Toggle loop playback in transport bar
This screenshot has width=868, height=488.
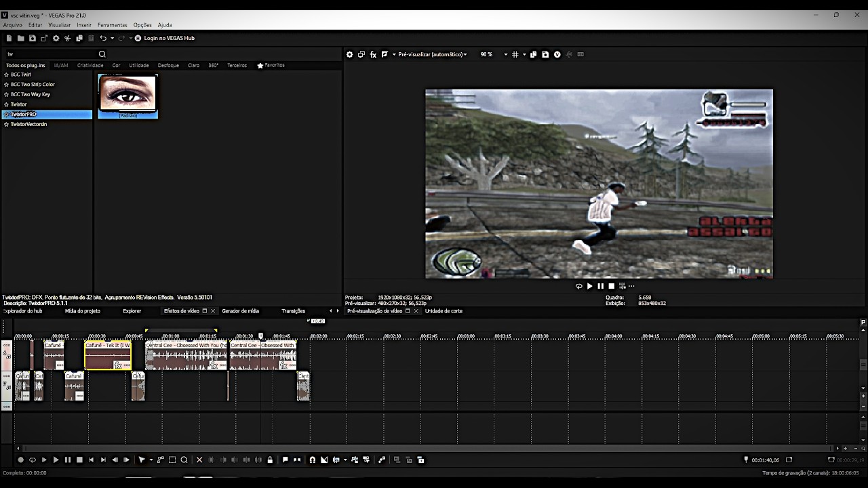click(32, 460)
